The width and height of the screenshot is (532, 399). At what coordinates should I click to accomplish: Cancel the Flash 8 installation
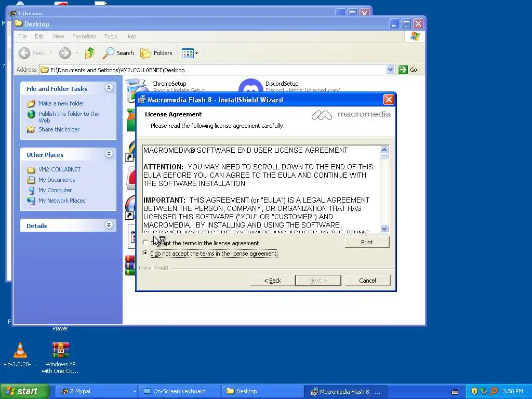click(367, 281)
